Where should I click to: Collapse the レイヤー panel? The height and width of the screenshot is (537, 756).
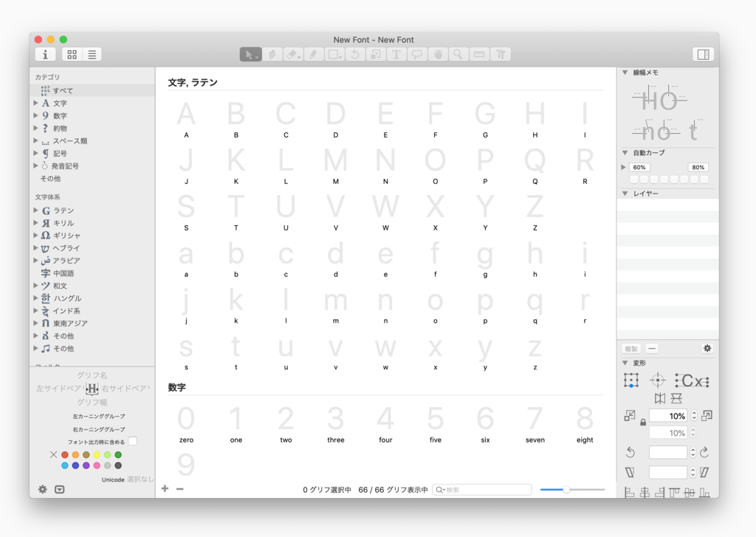coord(625,194)
